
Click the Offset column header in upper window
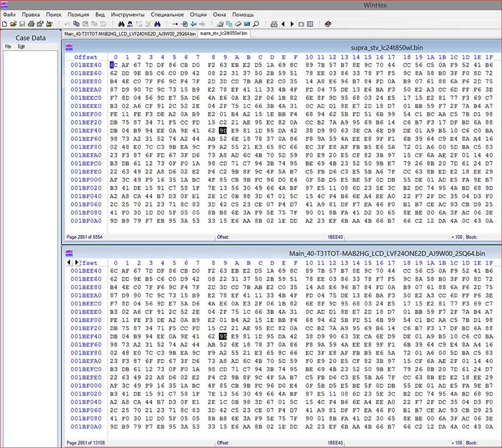click(86, 57)
